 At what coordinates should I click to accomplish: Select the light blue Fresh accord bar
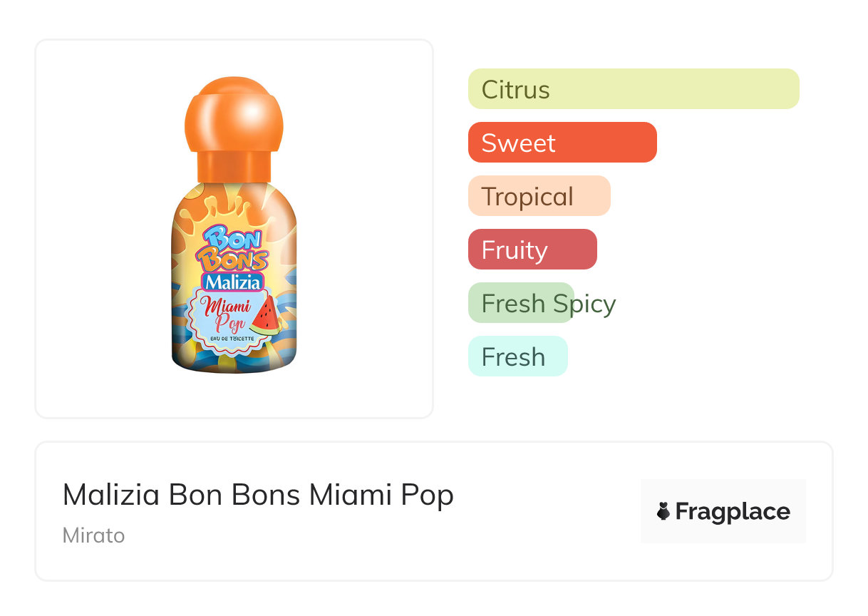(517, 356)
